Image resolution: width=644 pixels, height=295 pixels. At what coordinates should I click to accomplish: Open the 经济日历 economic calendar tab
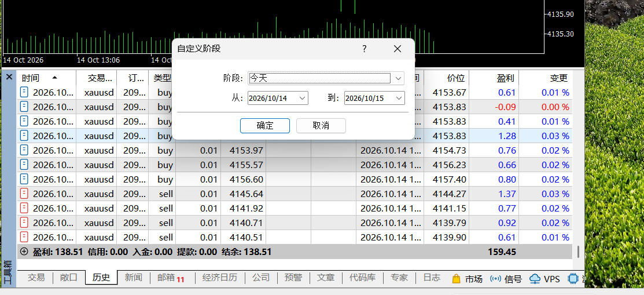click(x=220, y=278)
